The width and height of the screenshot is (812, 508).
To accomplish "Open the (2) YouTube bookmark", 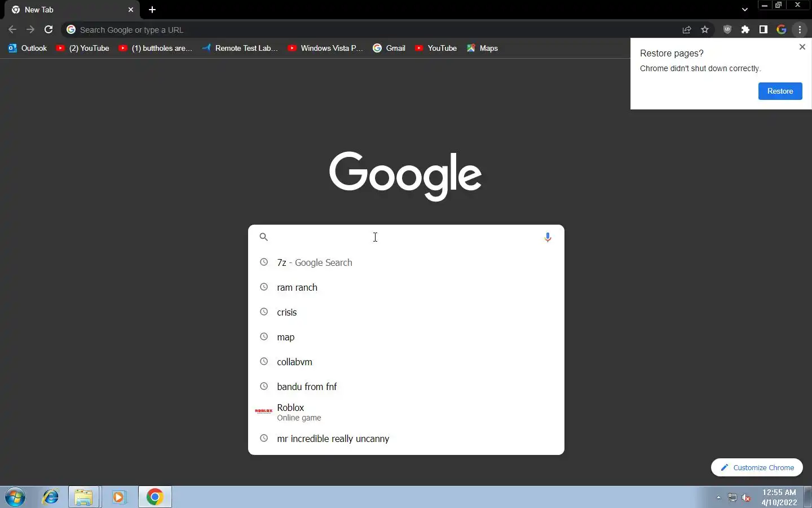I will pyautogui.click(x=83, y=48).
